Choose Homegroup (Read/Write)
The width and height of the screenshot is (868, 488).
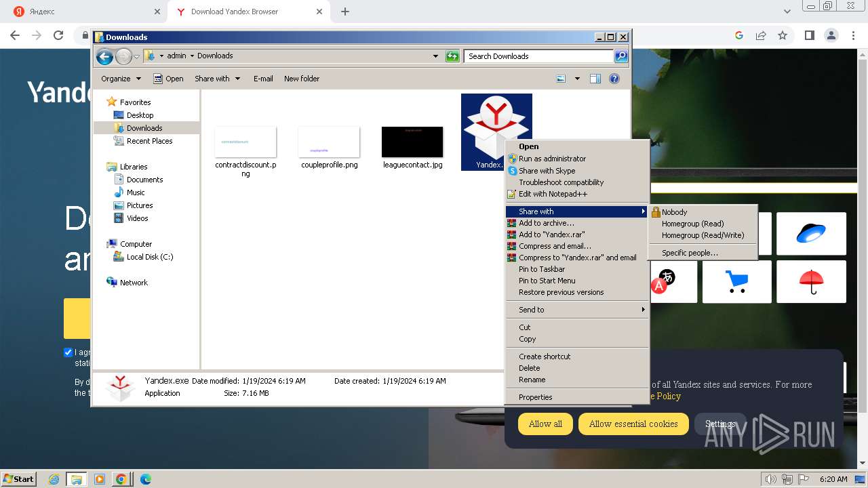point(703,235)
